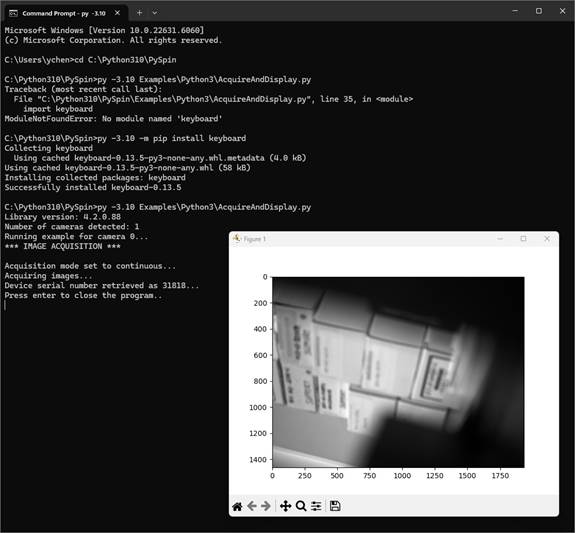Close the Figure 1 window
The height and width of the screenshot is (533, 575).
point(547,239)
